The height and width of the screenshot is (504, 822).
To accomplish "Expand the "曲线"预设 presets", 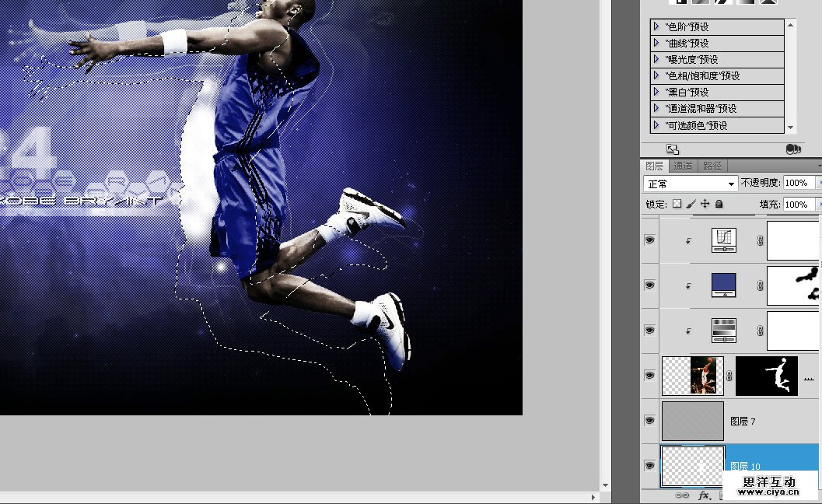I will point(656,44).
